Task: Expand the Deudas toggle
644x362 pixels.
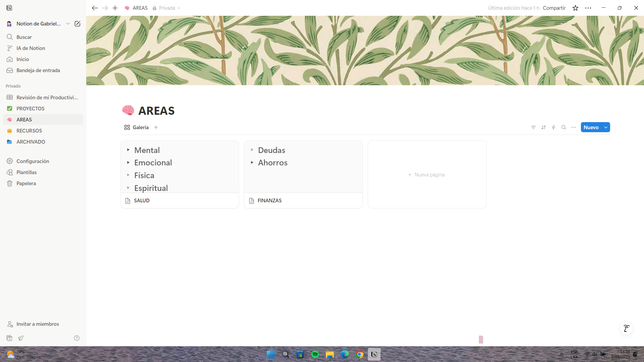Action: coord(252,150)
